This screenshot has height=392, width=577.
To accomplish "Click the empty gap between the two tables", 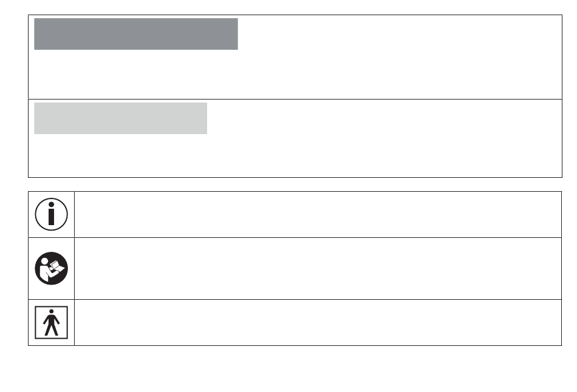I will [295, 184].
